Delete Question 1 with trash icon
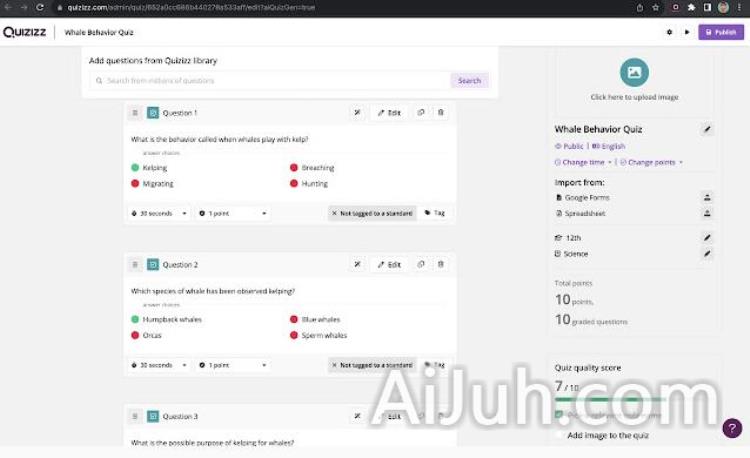The image size is (750, 458). (441, 113)
